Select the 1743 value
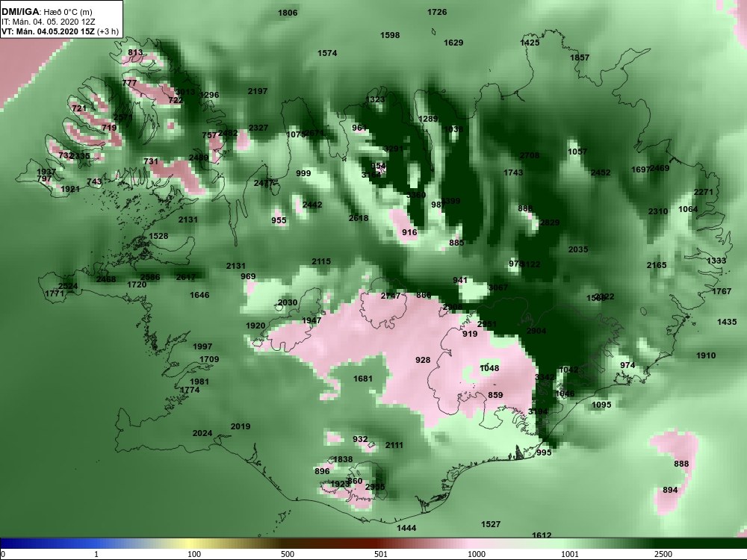Screen dimensions: 747x560 click(x=513, y=172)
